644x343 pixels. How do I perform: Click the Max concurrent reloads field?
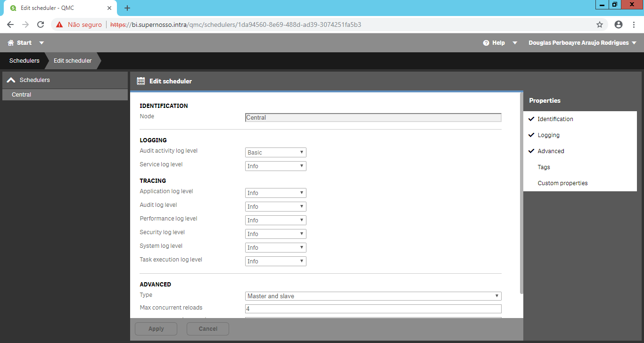373,309
